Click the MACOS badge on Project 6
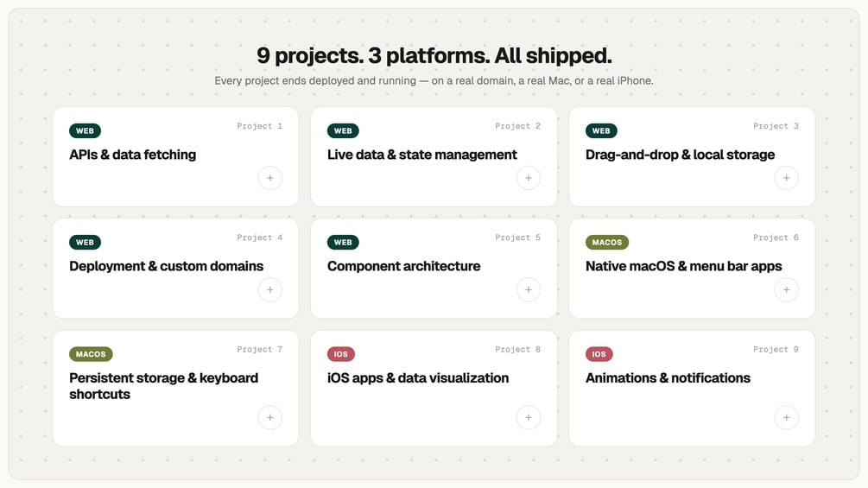The image size is (868, 488). 607,243
